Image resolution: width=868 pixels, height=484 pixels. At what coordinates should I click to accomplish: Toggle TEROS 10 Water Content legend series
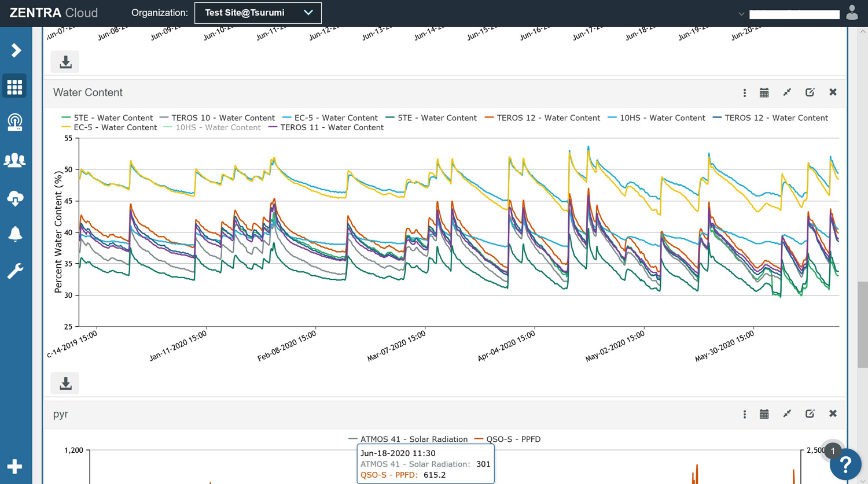click(217, 118)
